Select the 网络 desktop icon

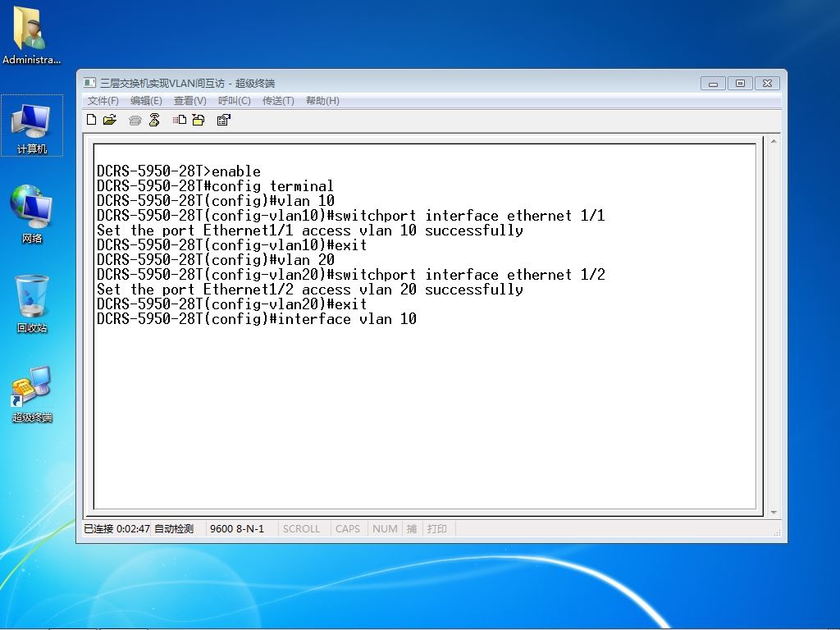(32, 214)
